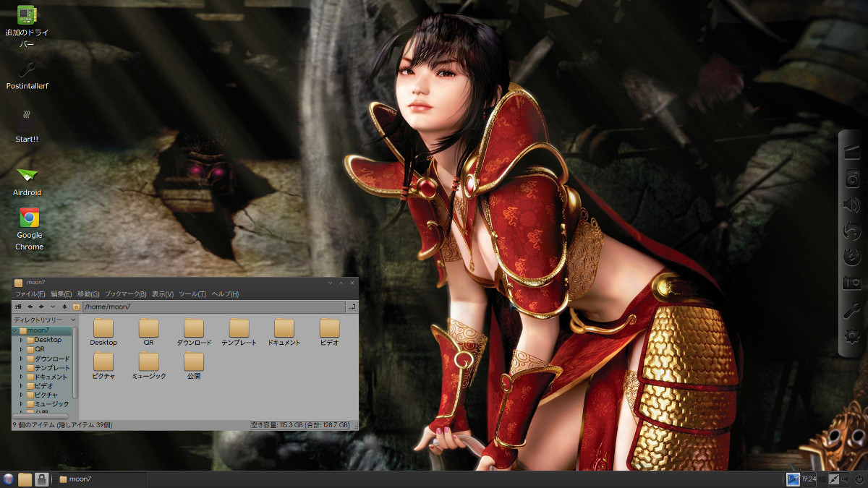868x488 pixels.
Task: Select the ビデオ folder in main pane
Action: (x=329, y=333)
